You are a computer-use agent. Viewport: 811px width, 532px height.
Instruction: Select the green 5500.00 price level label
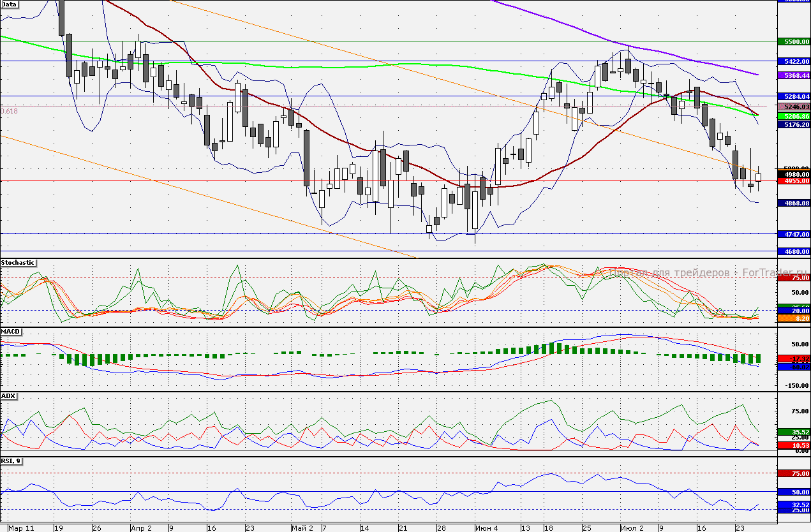point(794,41)
